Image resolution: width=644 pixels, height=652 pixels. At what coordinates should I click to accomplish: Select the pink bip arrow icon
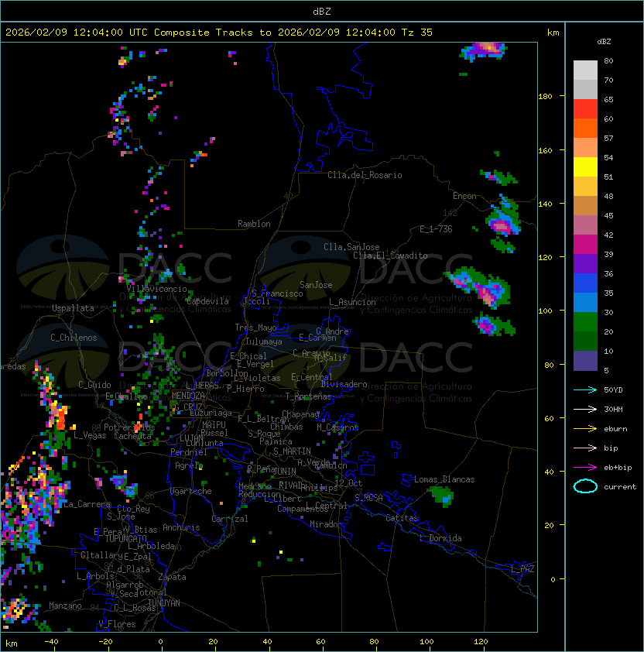click(585, 448)
